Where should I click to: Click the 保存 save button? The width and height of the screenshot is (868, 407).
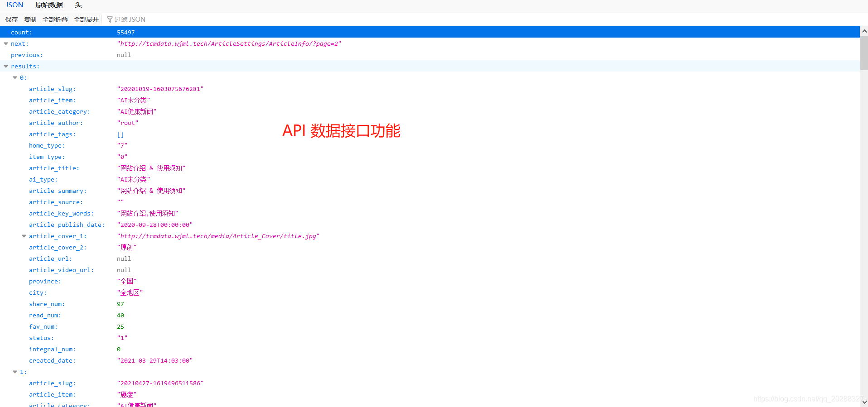pyautogui.click(x=11, y=19)
